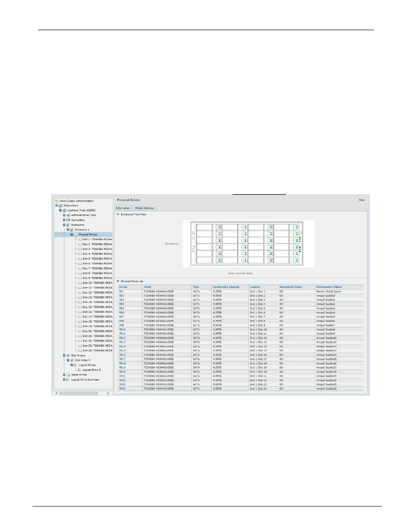Click the top-left drive bay in enclosure view
Screen dimensions: 411x532
[208, 227]
